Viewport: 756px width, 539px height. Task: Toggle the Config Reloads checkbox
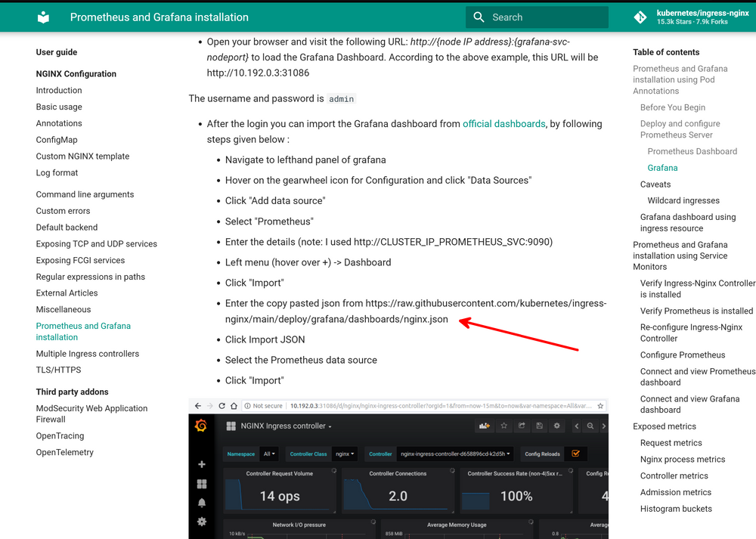575,454
